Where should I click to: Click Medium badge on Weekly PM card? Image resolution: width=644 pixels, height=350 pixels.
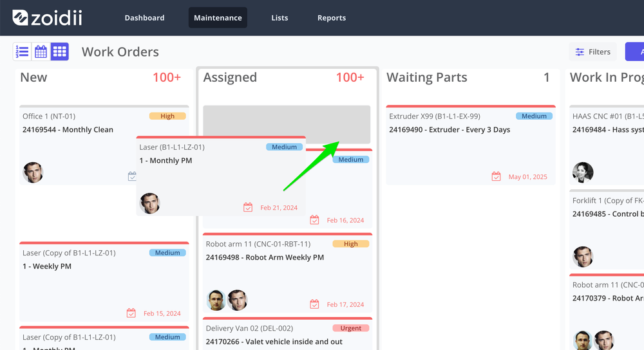point(167,253)
